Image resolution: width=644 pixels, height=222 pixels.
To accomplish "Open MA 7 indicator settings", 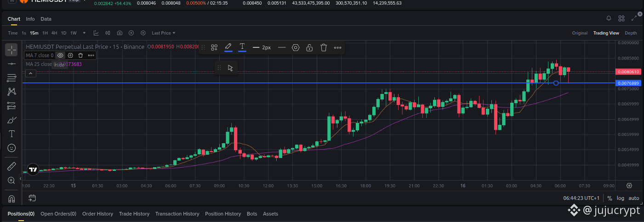I will tap(70, 55).
